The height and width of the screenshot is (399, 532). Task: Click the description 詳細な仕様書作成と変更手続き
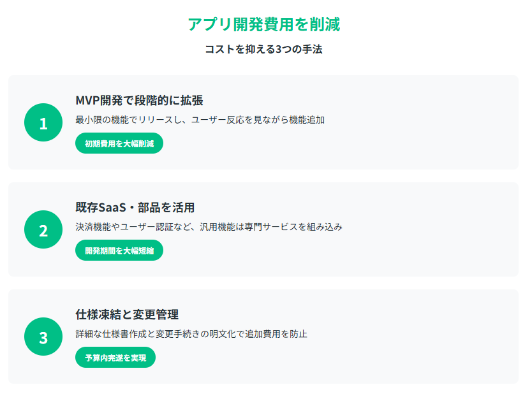click(x=191, y=334)
